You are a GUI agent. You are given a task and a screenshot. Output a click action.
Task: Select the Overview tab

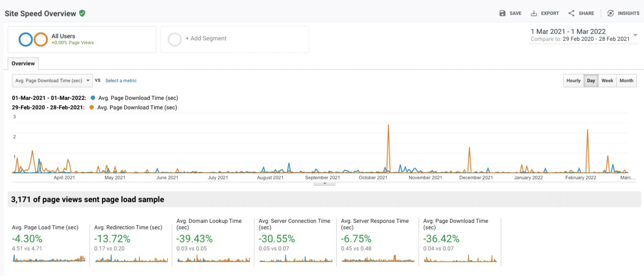tap(23, 63)
